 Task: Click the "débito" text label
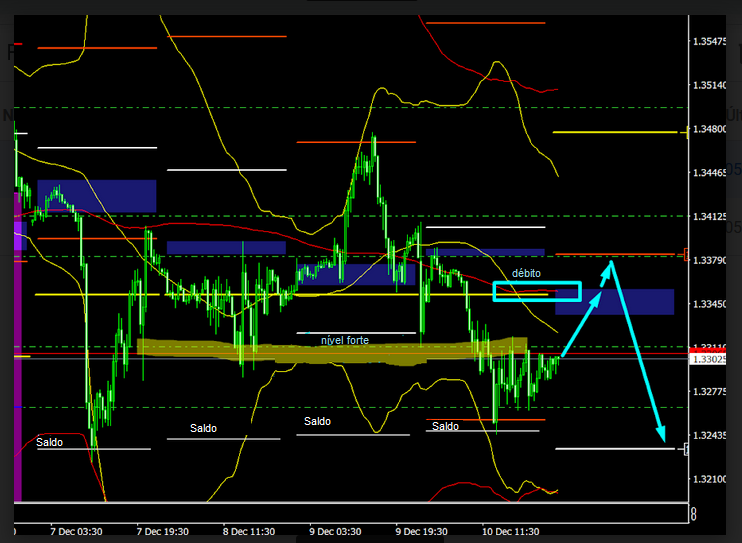click(x=527, y=273)
